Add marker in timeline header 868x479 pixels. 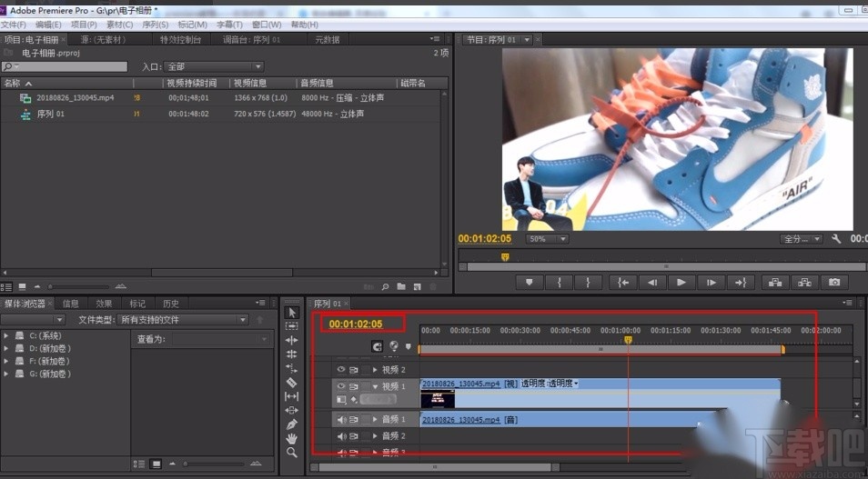point(409,347)
